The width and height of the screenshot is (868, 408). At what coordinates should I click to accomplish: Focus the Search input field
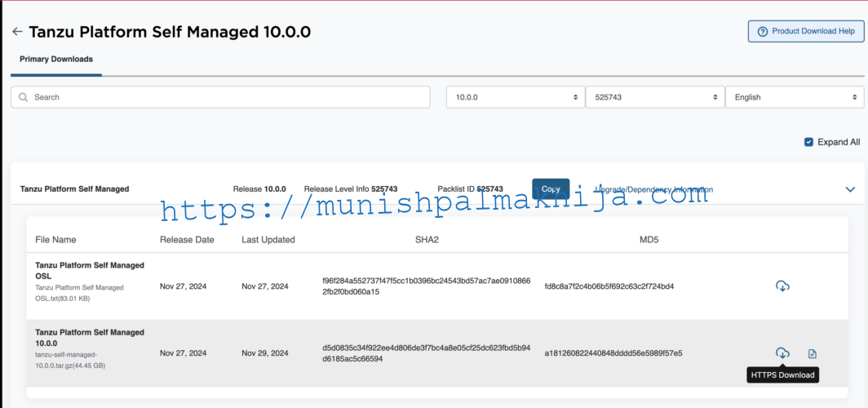pos(220,97)
